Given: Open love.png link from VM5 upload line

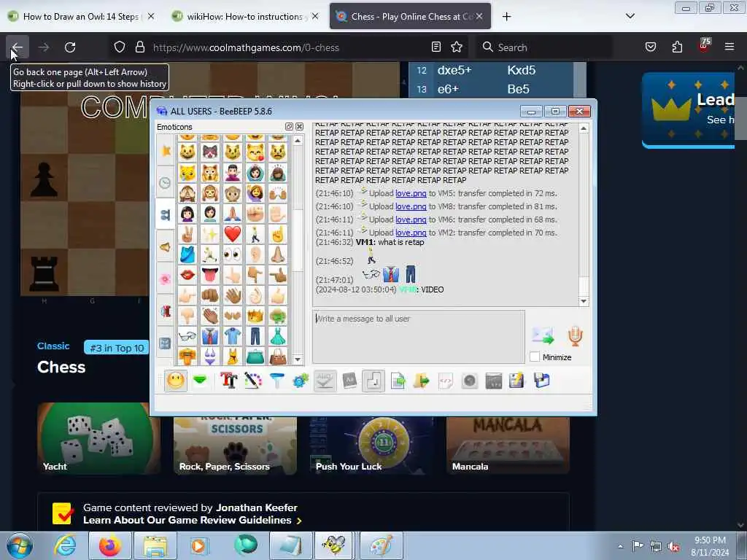Looking at the screenshot, I should click(x=411, y=193).
